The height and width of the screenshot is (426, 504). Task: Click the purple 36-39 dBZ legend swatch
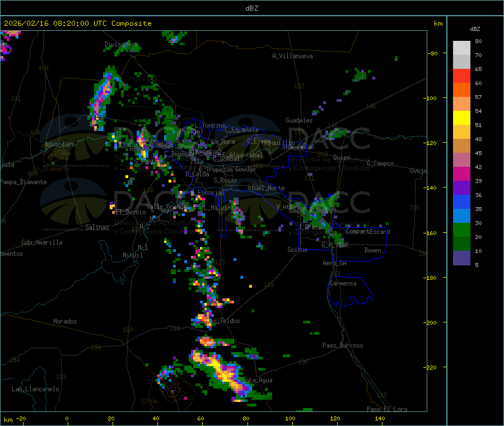click(x=461, y=188)
